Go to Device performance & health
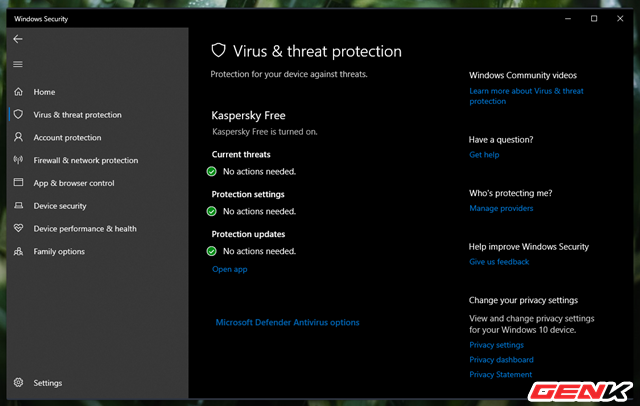 [85, 229]
